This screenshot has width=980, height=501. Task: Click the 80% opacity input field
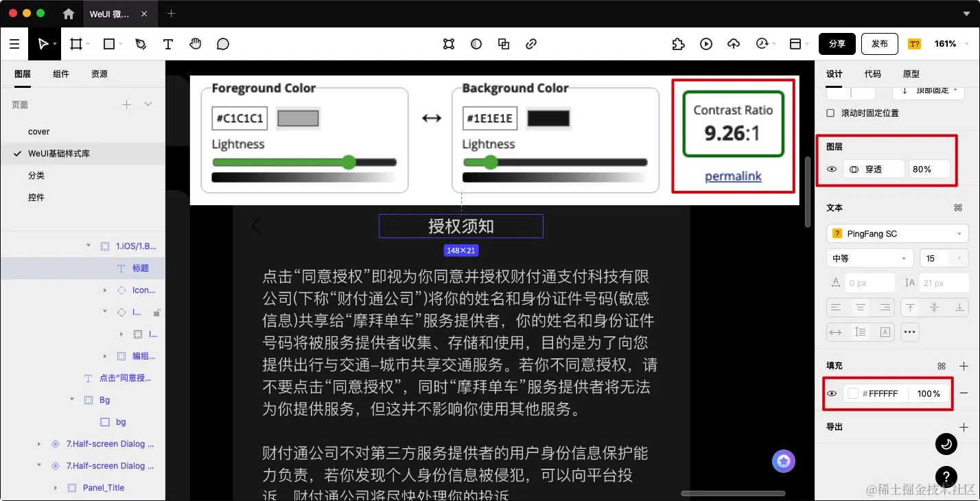coord(929,169)
